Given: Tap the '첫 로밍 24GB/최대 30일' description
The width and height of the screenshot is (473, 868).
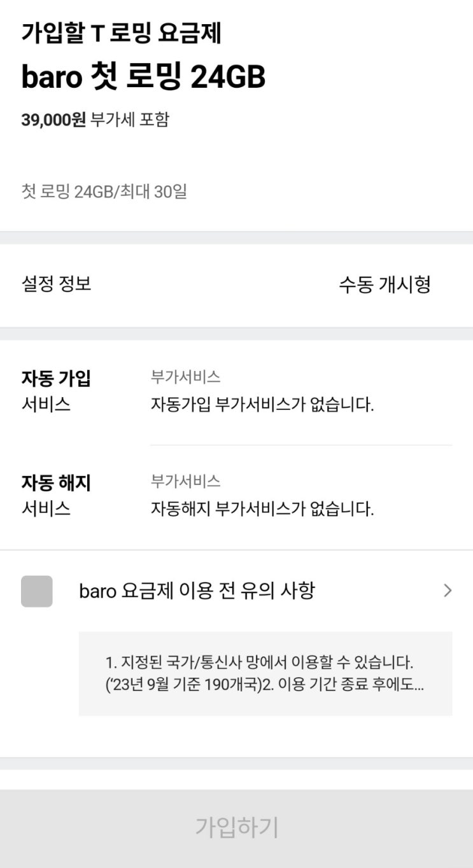Looking at the screenshot, I should [104, 192].
